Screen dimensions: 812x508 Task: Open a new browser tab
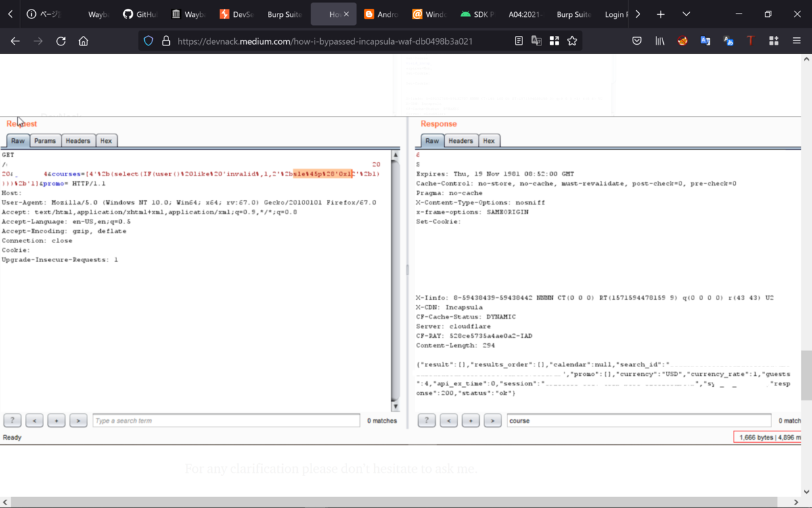point(660,14)
